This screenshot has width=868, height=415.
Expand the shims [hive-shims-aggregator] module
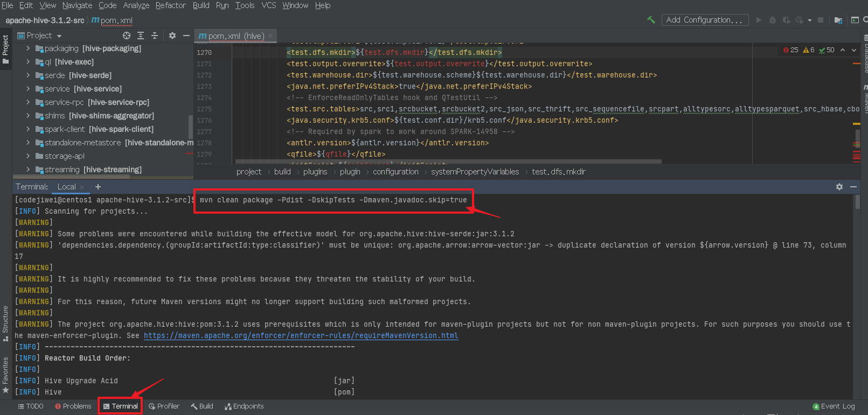click(28, 116)
